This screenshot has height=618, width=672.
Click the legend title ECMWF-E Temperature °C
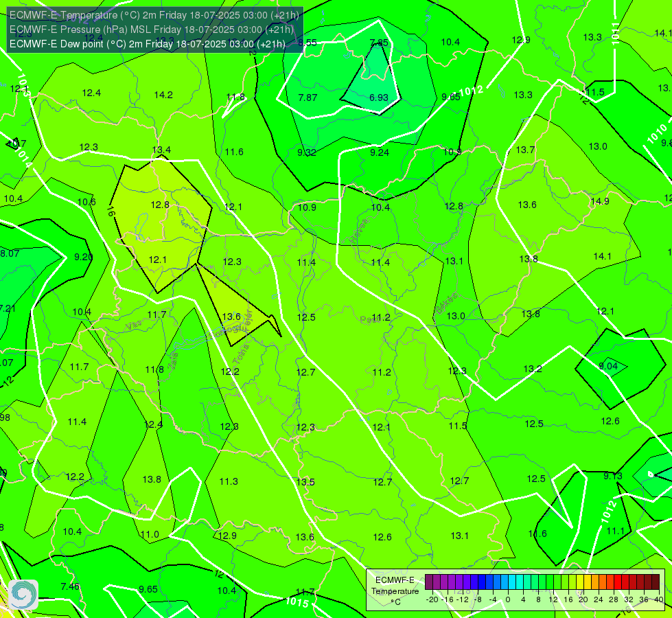coord(395,591)
